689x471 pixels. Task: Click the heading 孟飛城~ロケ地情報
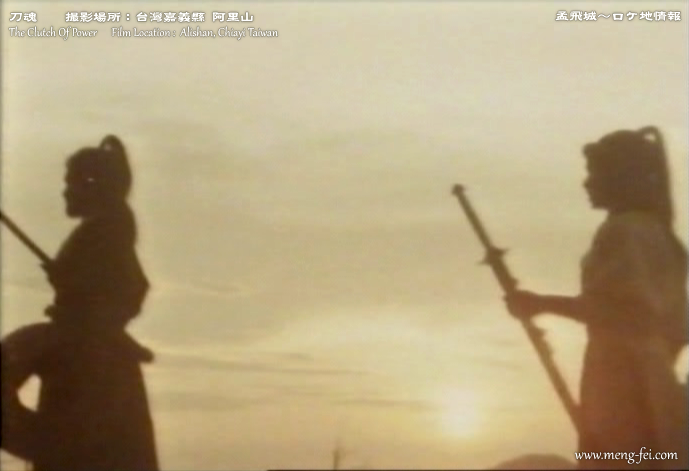click(x=618, y=16)
